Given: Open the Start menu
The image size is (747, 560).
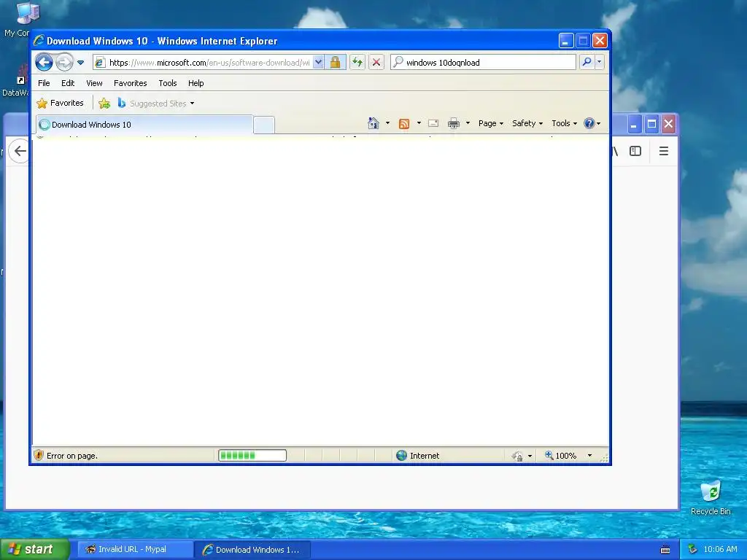Looking at the screenshot, I should (35, 549).
